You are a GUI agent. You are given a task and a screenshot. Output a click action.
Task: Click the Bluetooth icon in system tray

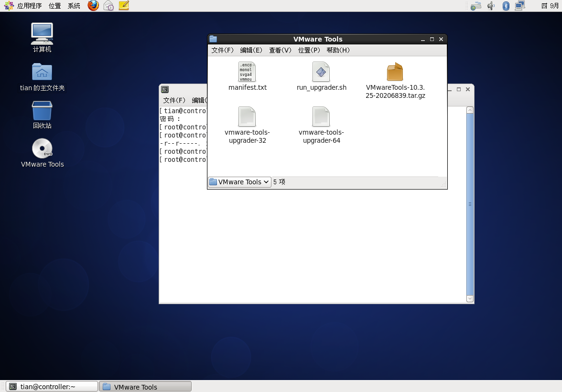506,6
